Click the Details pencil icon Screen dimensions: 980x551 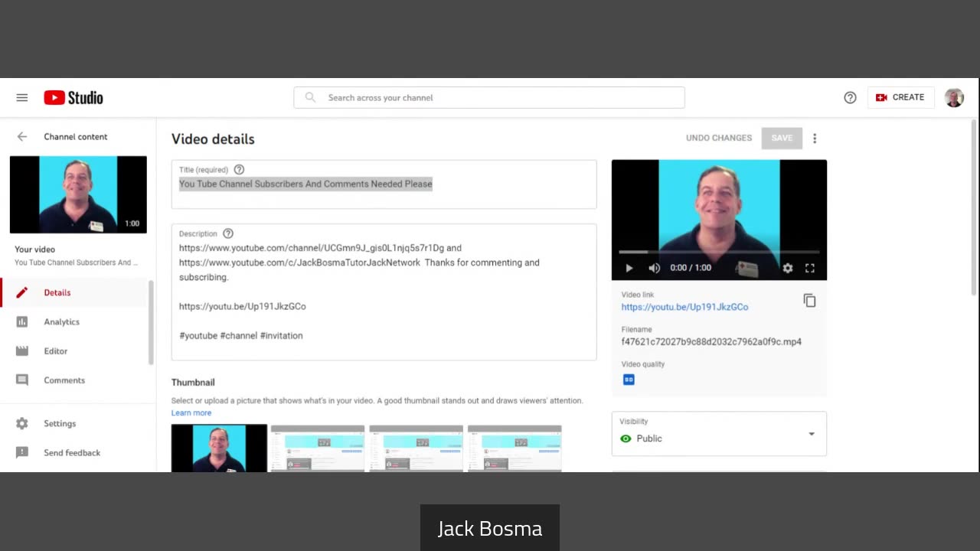click(22, 292)
